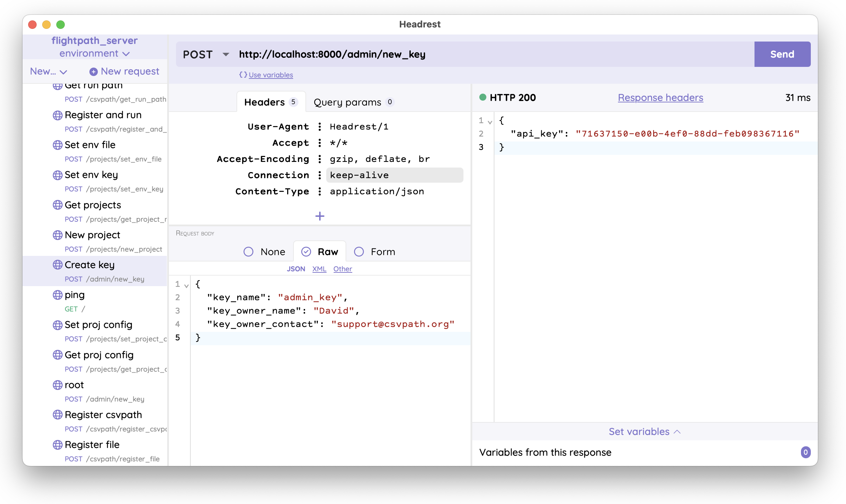
Task: Expand the flightpath_server environment chevron
Action: point(126,54)
